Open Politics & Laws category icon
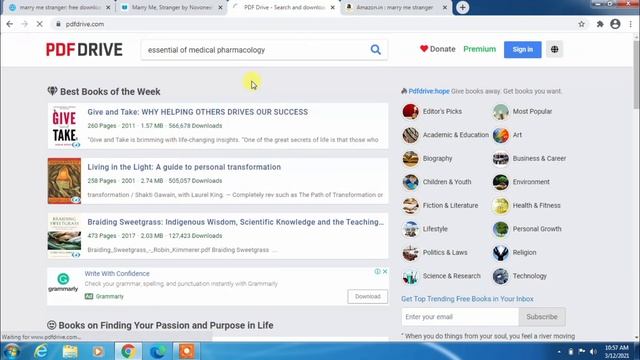640x360 pixels. coord(410,253)
